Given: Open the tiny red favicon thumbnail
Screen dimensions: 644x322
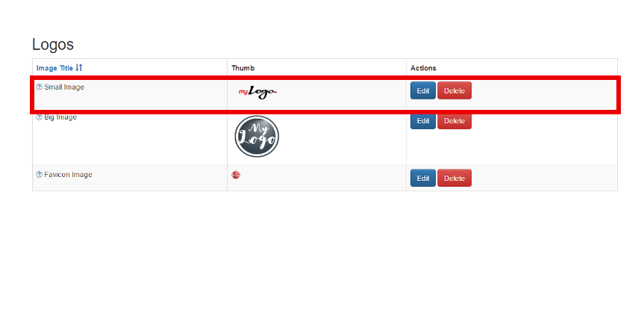Looking at the screenshot, I should tap(236, 175).
